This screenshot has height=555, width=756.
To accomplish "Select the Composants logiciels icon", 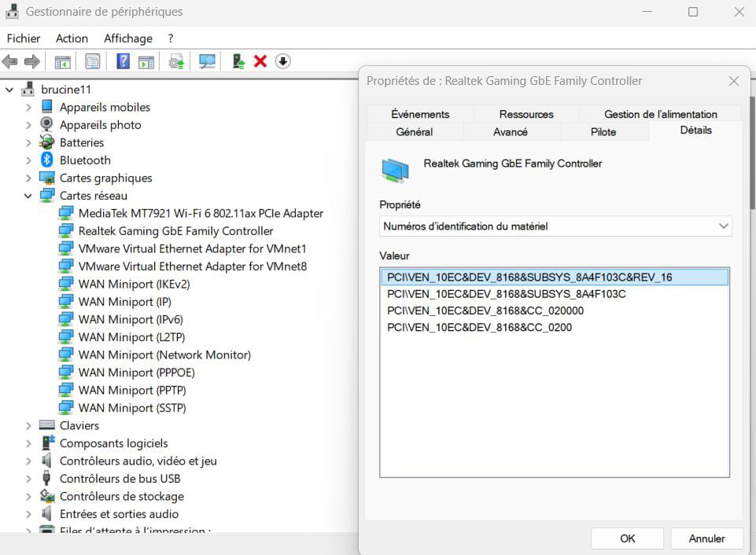I will point(48,443).
